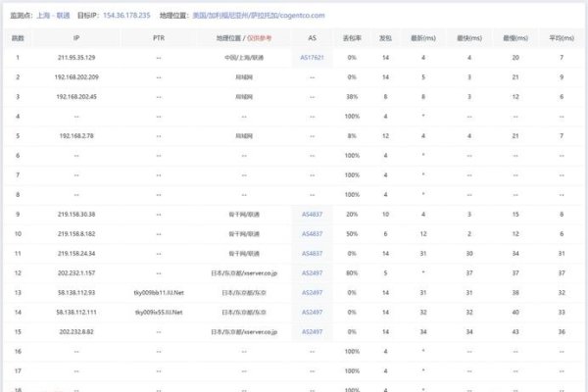This screenshot has width=588, height=392.
Task: Click the 50% packet loss cell in hop 10
Action: 352,233
